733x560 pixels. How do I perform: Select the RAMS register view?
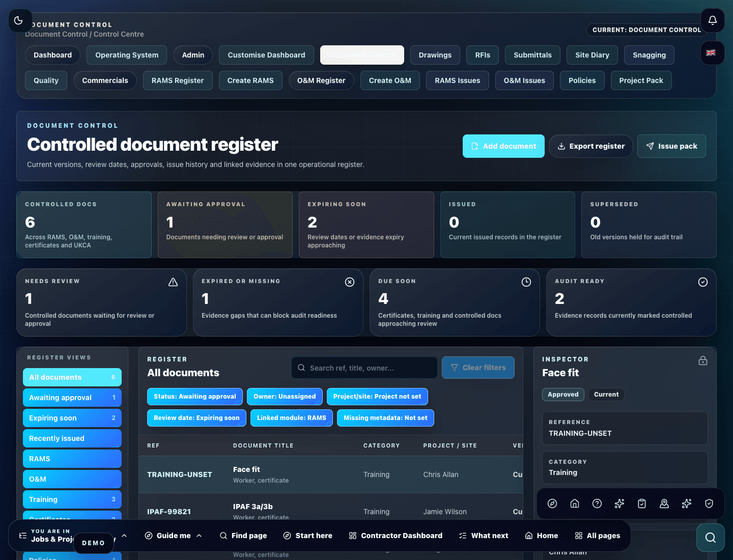pyautogui.click(x=72, y=459)
